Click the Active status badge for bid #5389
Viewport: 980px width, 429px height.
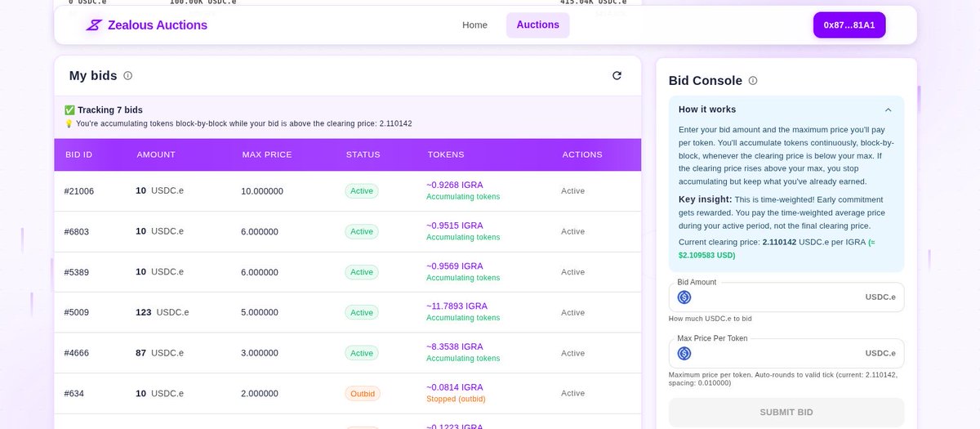tap(362, 272)
